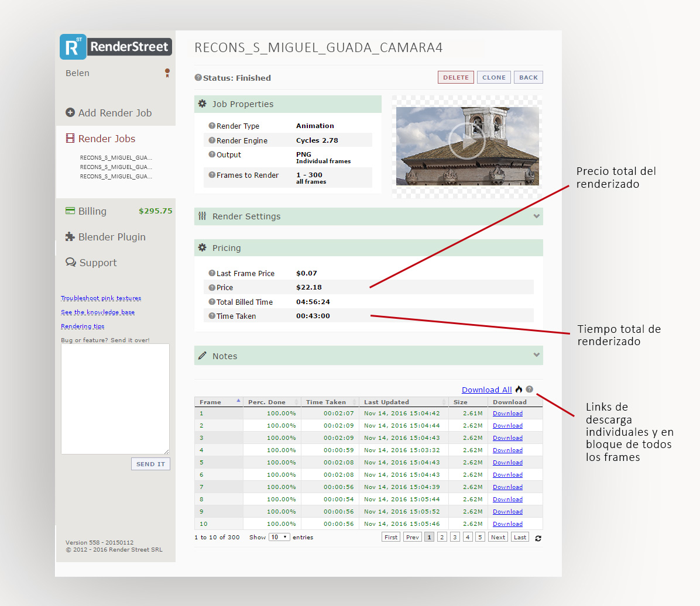Click the help icon beside Total Billed Time

coord(212,302)
